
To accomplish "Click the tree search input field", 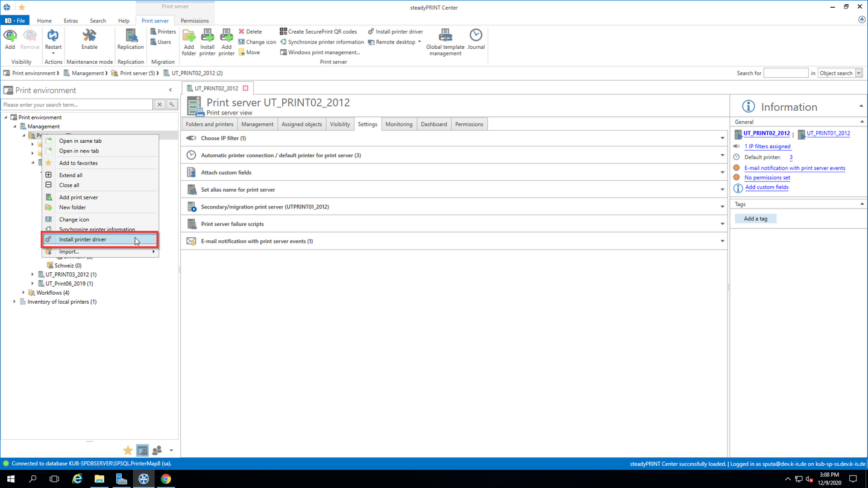I will (x=77, y=105).
